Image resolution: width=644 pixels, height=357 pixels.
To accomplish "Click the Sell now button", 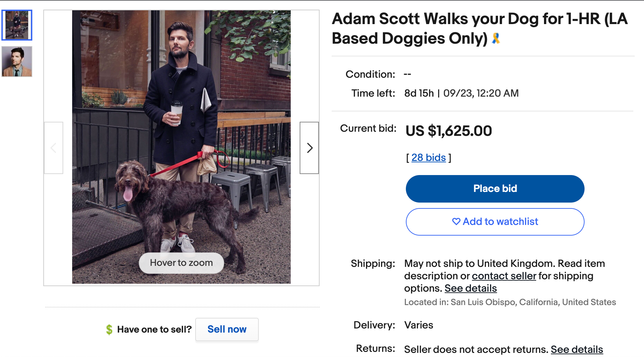I will (227, 329).
